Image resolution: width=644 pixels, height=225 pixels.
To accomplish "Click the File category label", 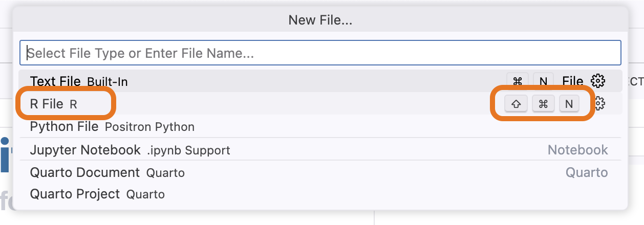I will coord(572,81).
